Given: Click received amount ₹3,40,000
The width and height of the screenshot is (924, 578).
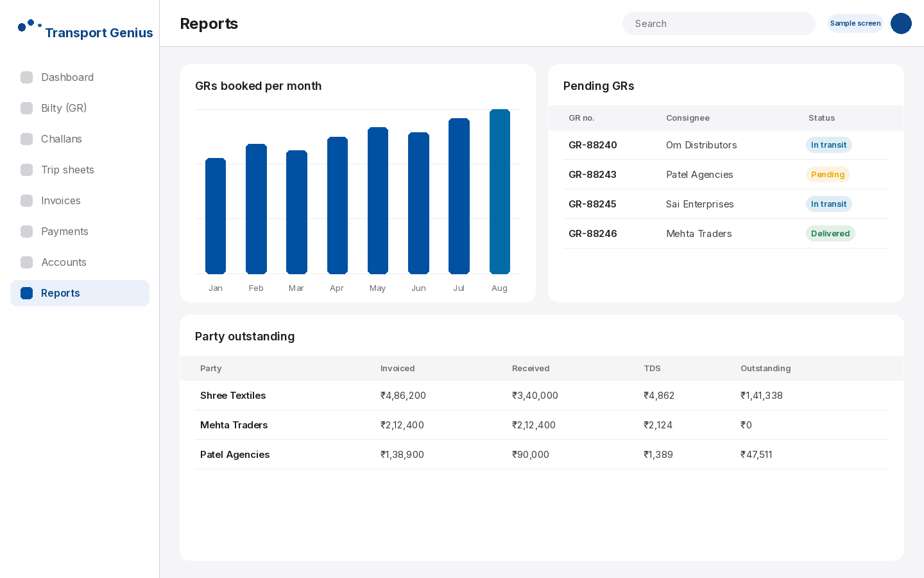Looking at the screenshot, I should click(x=535, y=396).
